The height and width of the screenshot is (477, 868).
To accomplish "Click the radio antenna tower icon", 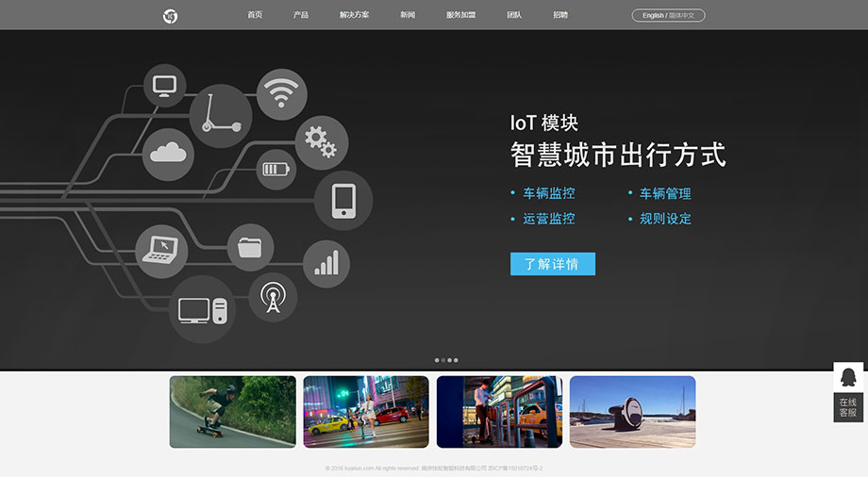I will pos(274,297).
